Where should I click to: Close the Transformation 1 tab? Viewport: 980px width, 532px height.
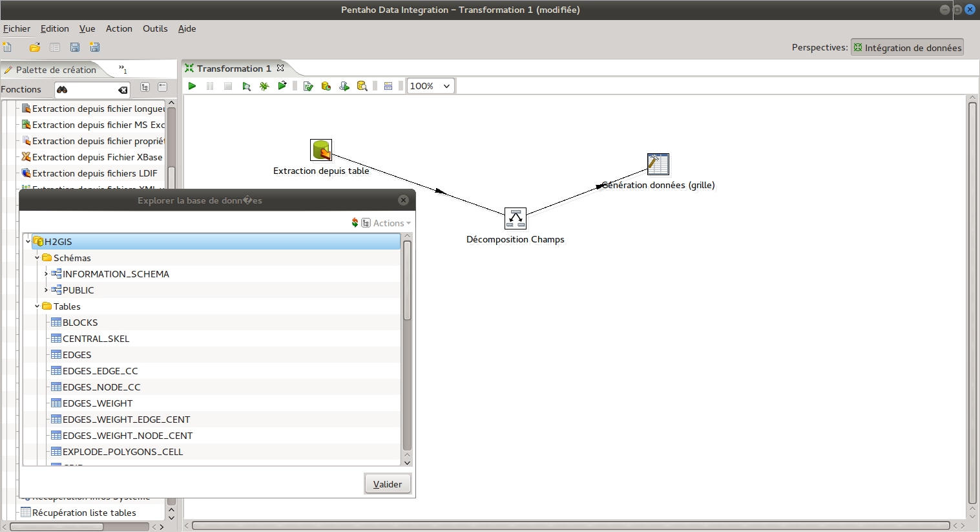[x=280, y=68]
